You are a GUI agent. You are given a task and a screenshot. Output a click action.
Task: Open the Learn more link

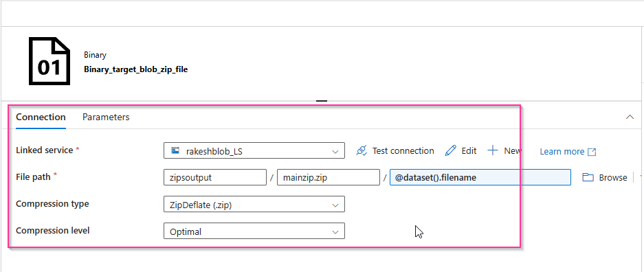coord(568,152)
